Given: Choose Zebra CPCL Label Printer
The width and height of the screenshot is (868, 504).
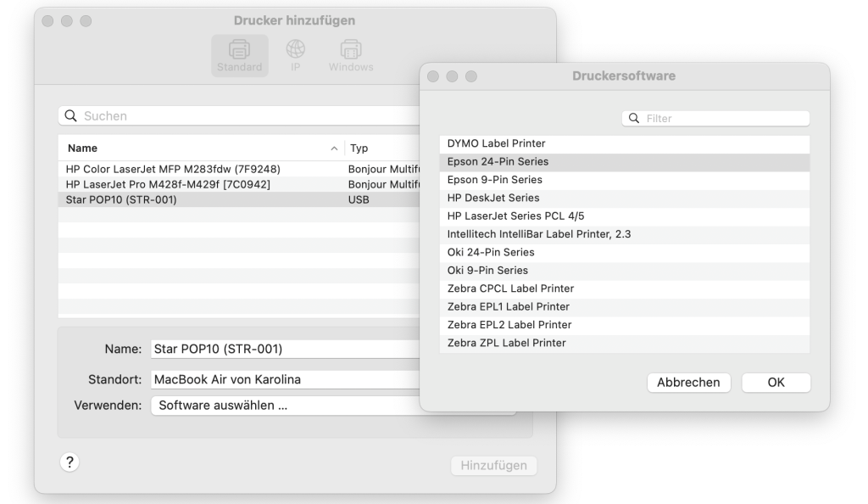Looking at the screenshot, I should pos(625,288).
